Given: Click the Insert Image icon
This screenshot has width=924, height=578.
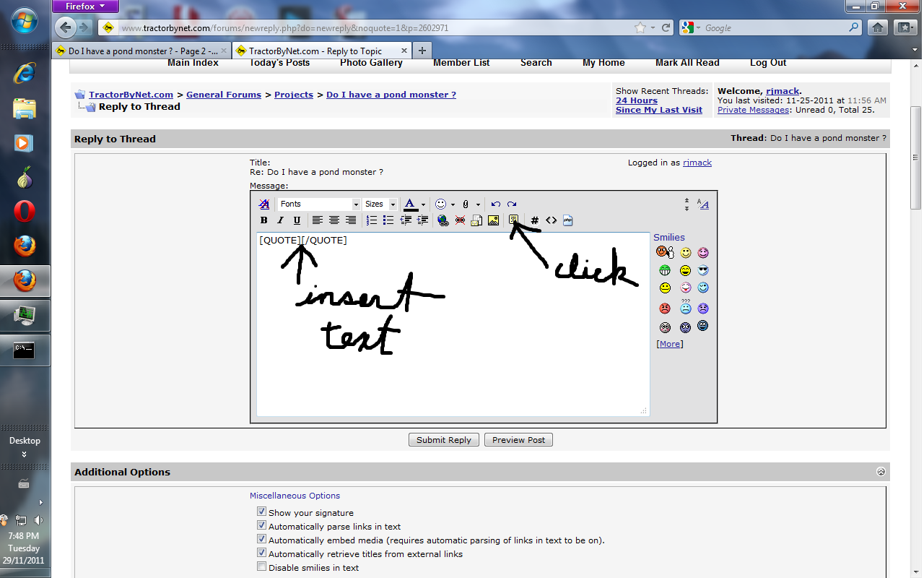Looking at the screenshot, I should (x=494, y=220).
